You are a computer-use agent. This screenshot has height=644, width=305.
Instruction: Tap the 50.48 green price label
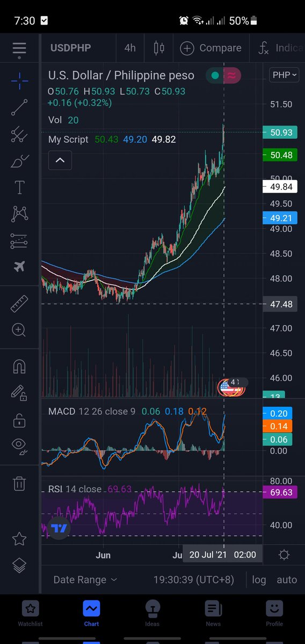tap(280, 156)
